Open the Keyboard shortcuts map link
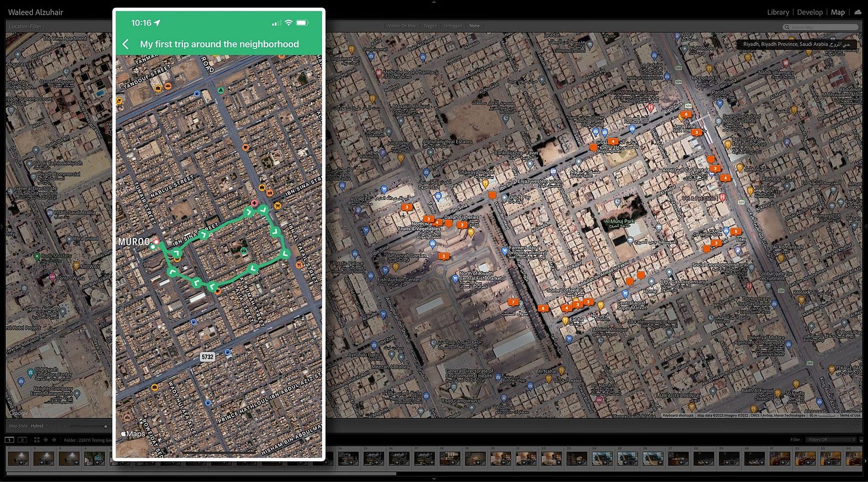 coord(677,415)
